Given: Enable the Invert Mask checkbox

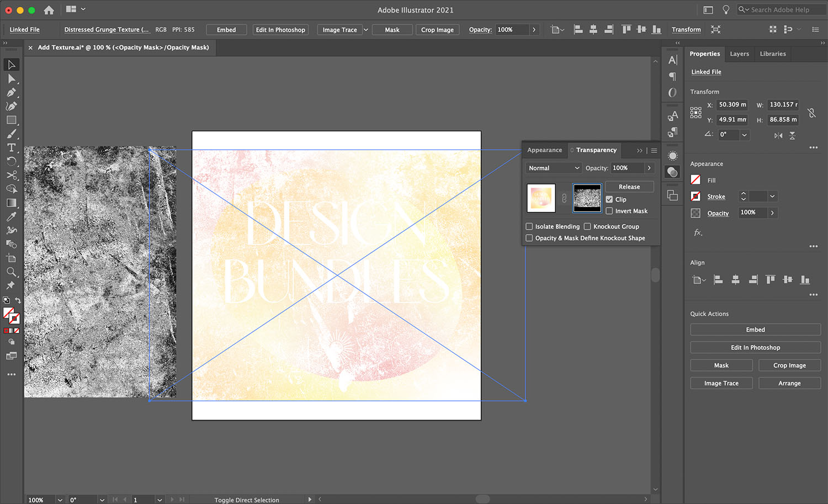Looking at the screenshot, I should [x=609, y=211].
